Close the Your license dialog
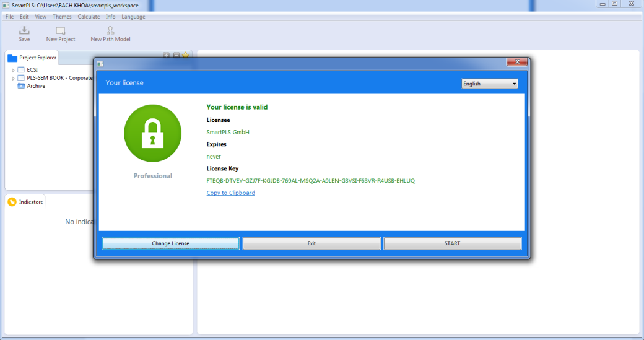644x340 pixels. [x=517, y=62]
